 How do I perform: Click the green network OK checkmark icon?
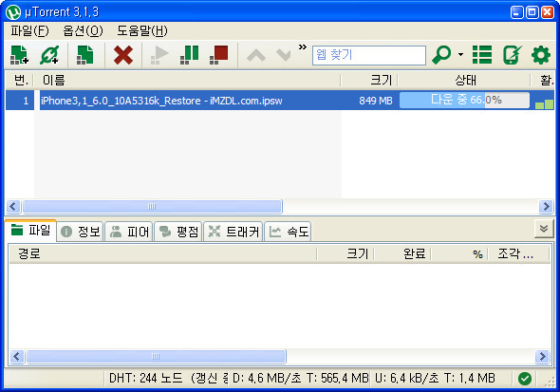click(x=525, y=379)
